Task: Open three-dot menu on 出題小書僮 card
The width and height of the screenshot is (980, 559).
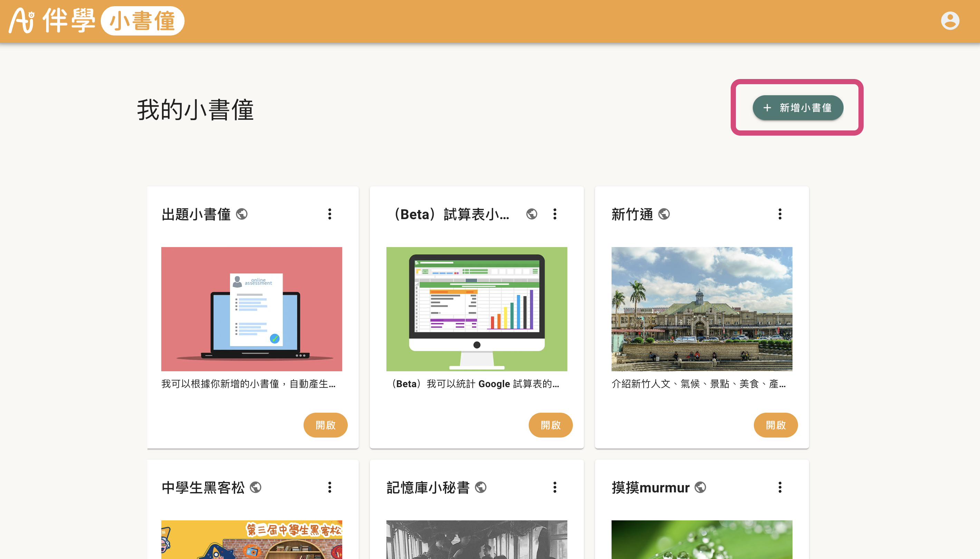Action: 330,214
